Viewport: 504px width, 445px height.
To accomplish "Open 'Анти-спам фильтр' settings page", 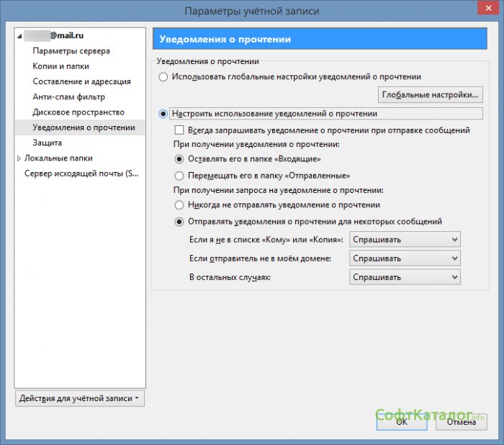I will pyautogui.click(x=68, y=97).
